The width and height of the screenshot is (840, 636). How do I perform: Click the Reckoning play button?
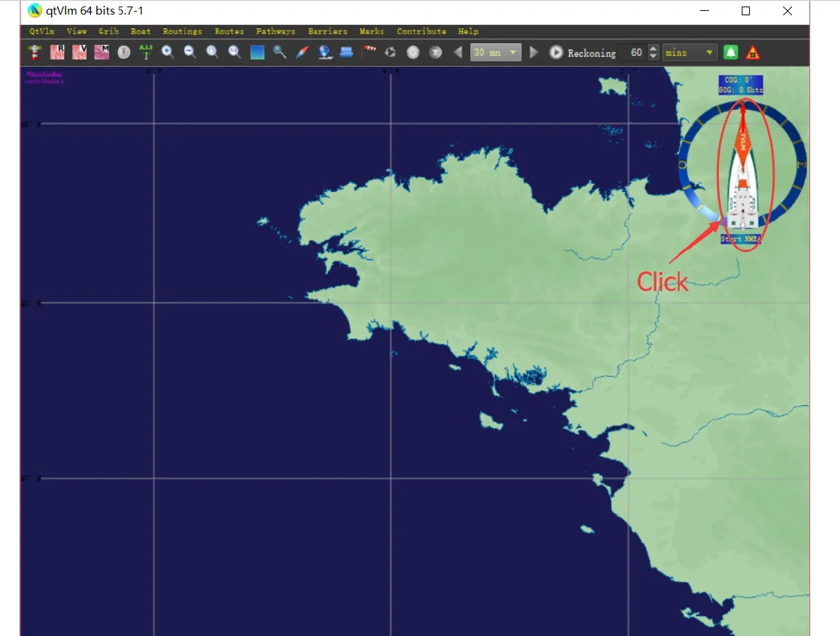[556, 52]
